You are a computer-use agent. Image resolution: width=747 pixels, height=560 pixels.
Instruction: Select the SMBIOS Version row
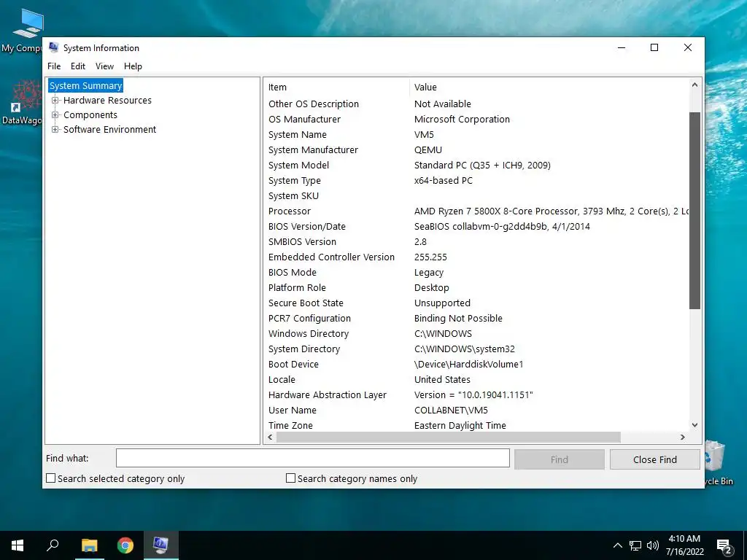tap(476, 242)
